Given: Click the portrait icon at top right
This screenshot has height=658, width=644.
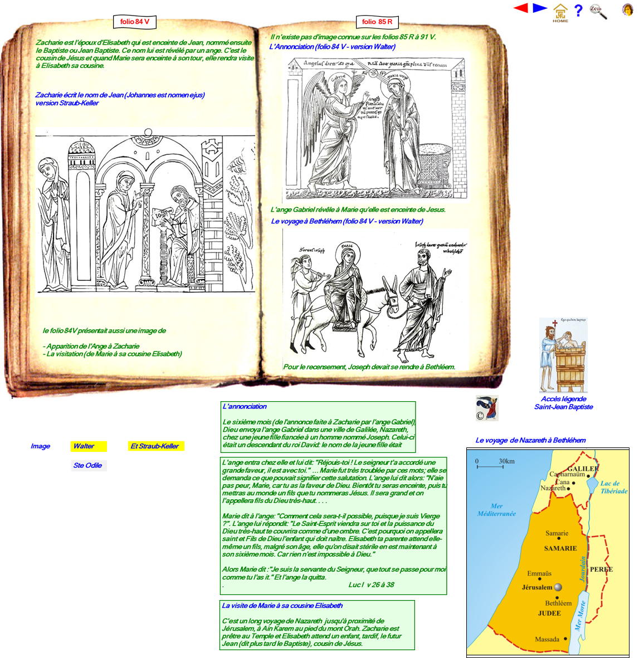Looking at the screenshot, I should 628,9.
